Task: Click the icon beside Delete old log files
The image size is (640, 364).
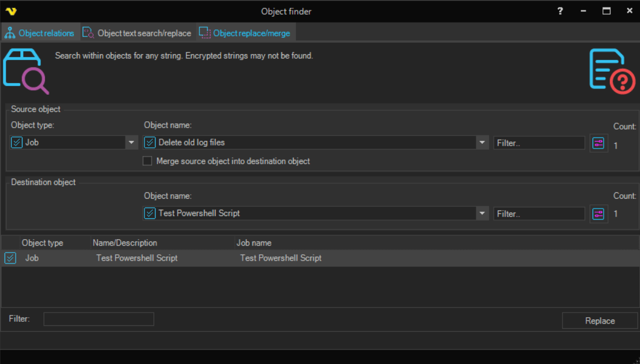Action: (150, 143)
